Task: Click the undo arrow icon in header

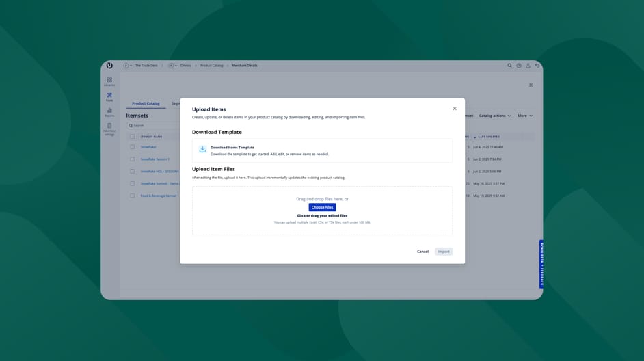Action: [x=537, y=66]
